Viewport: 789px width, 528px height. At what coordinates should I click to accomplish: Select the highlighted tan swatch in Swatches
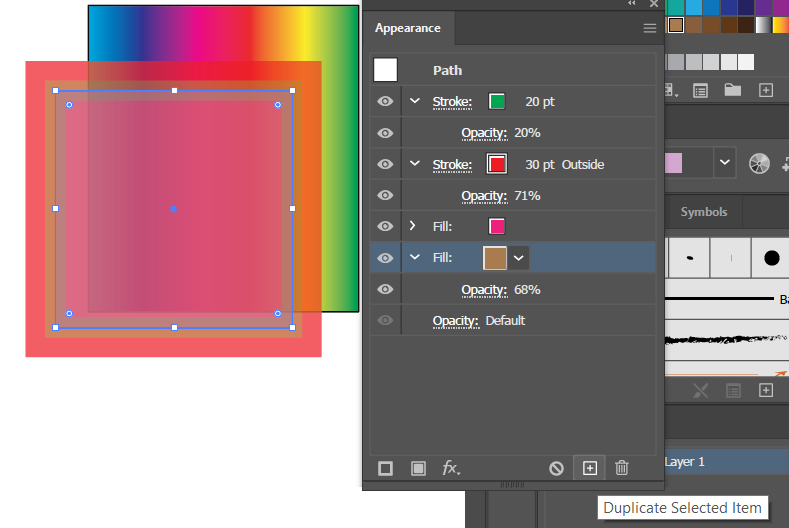676,25
